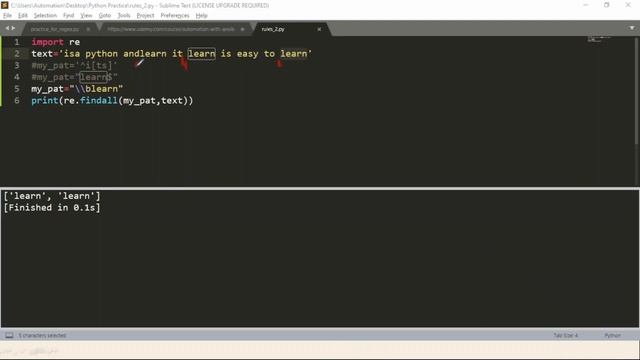Close the rules_2.py tab
Viewport: 640px width, 360px height.
(319, 29)
